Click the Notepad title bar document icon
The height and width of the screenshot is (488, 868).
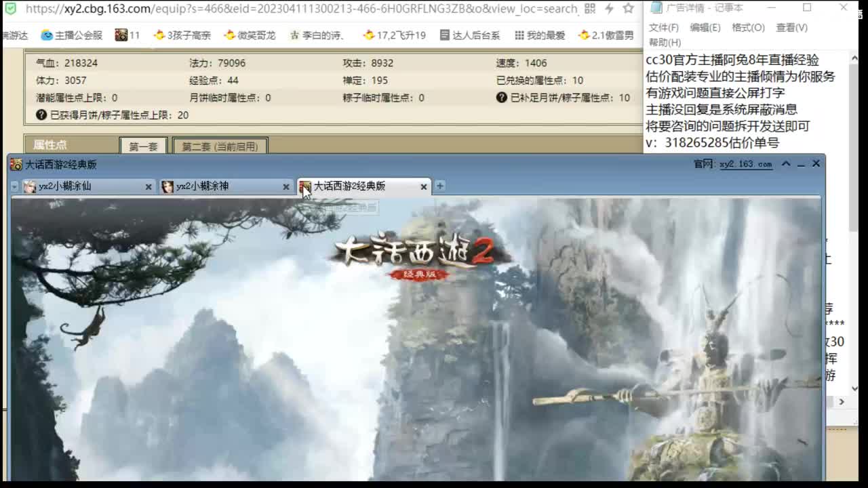click(656, 7)
